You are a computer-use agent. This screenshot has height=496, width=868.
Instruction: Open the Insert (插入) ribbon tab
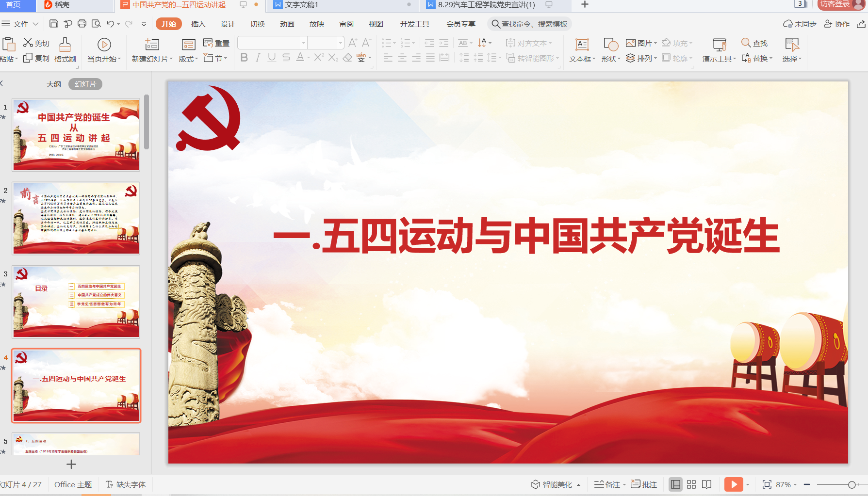(198, 24)
